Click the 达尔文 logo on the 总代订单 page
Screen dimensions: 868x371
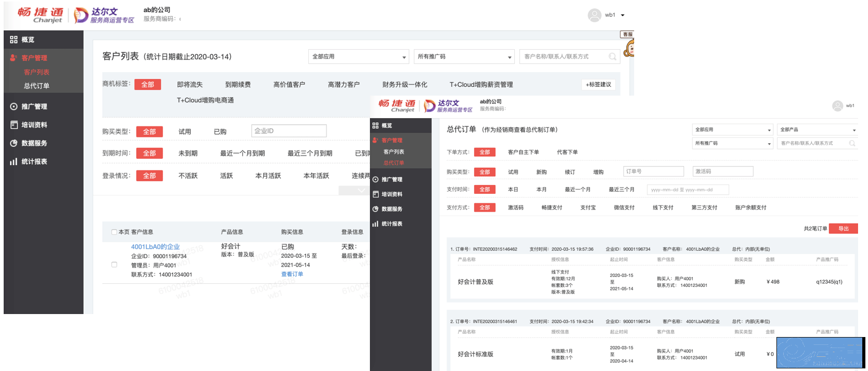pyautogui.click(x=448, y=106)
